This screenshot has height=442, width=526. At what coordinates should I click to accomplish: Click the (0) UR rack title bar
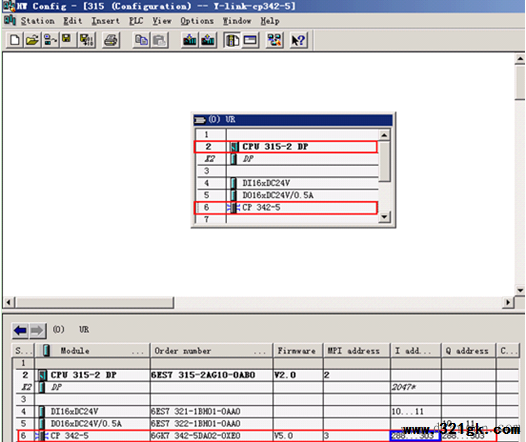point(293,120)
